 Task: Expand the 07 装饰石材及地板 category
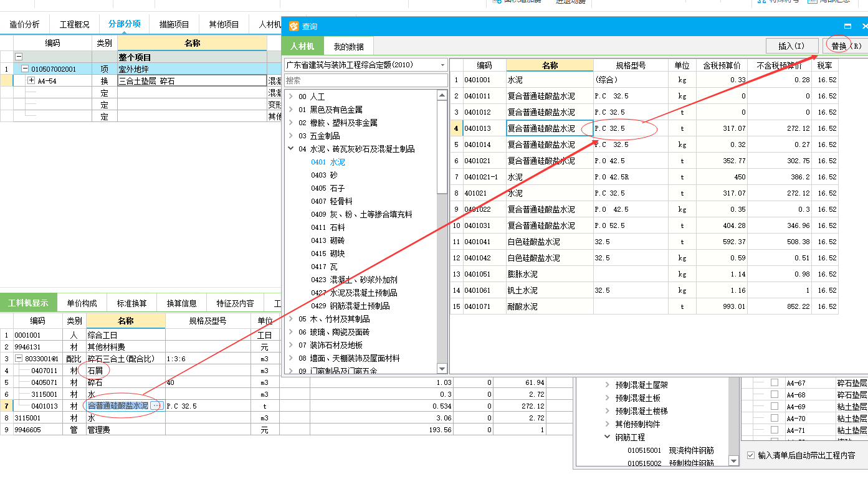tap(290, 345)
